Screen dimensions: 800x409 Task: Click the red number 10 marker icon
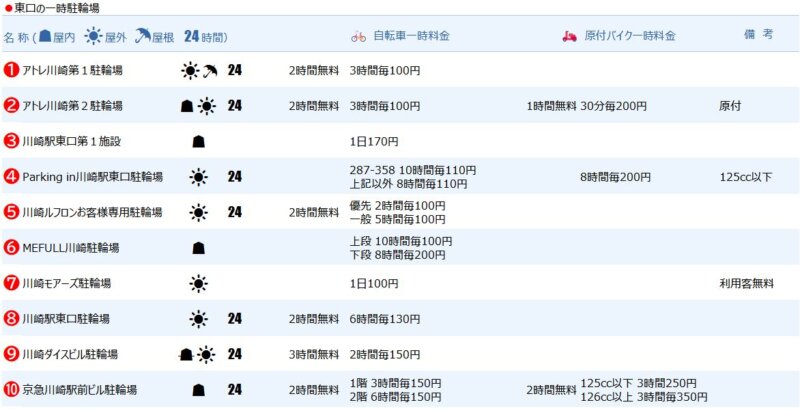click(11, 390)
